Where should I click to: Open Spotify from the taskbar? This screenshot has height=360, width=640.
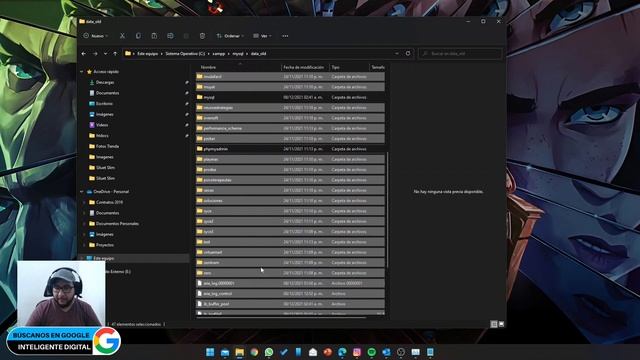tap(371, 352)
